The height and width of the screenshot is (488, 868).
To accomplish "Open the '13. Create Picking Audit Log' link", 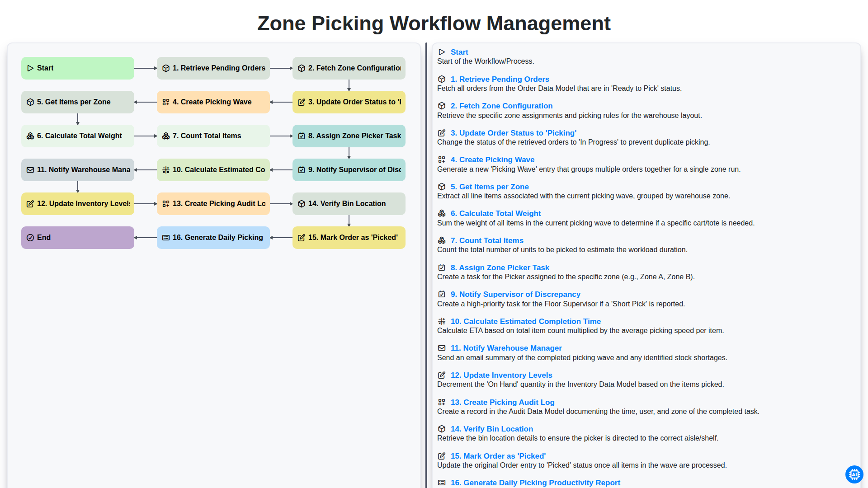I will click(503, 402).
